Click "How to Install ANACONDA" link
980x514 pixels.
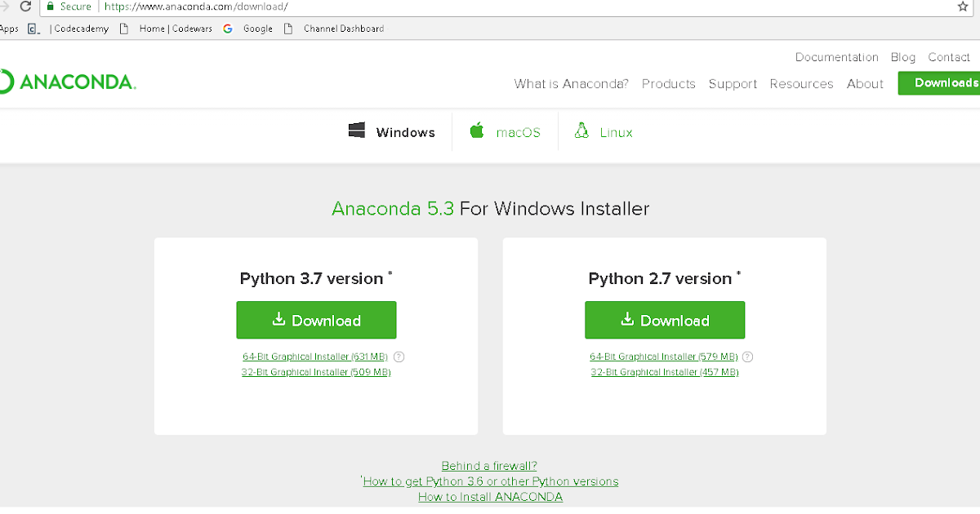coord(490,496)
